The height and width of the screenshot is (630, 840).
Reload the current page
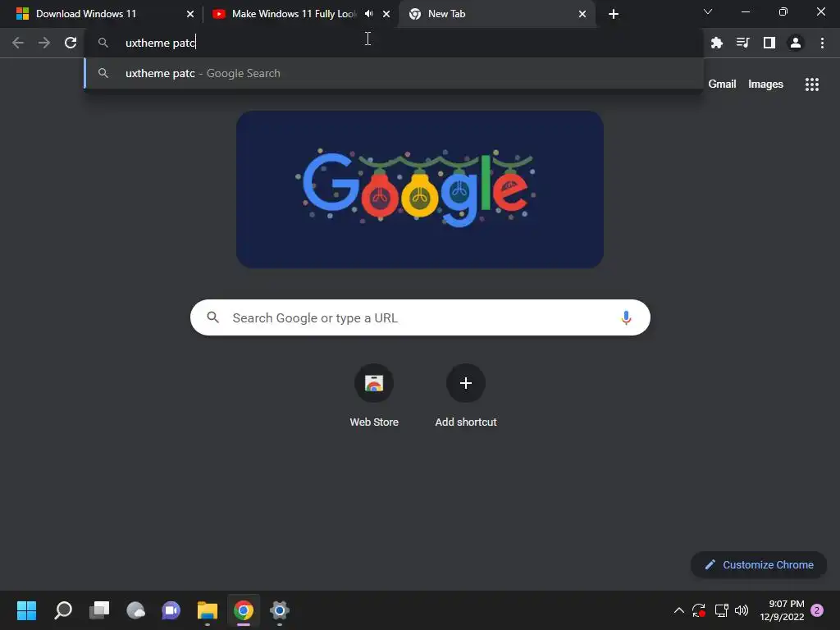point(71,43)
